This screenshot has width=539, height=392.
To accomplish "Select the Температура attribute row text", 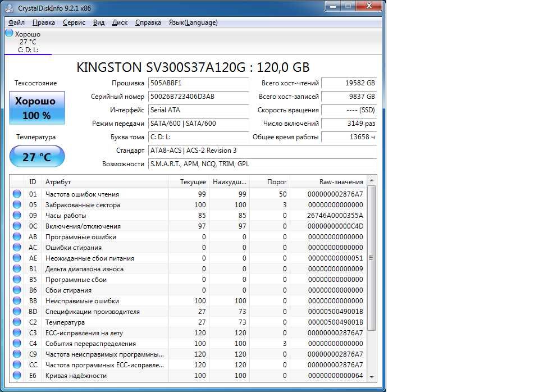I will click(x=65, y=322).
